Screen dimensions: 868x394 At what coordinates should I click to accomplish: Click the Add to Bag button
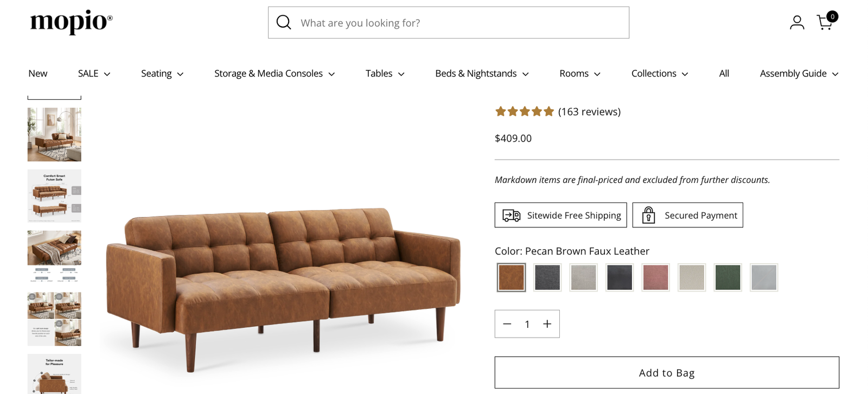click(667, 372)
